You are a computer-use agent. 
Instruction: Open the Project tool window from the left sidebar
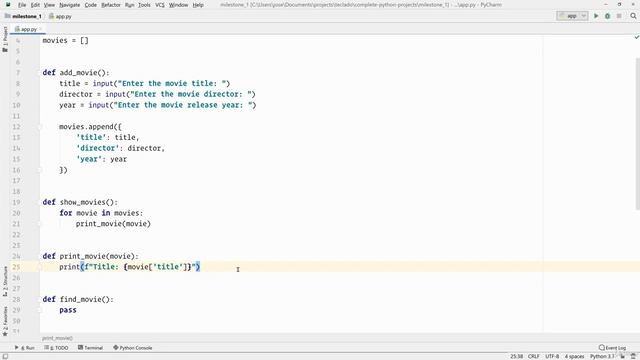click(x=5, y=39)
